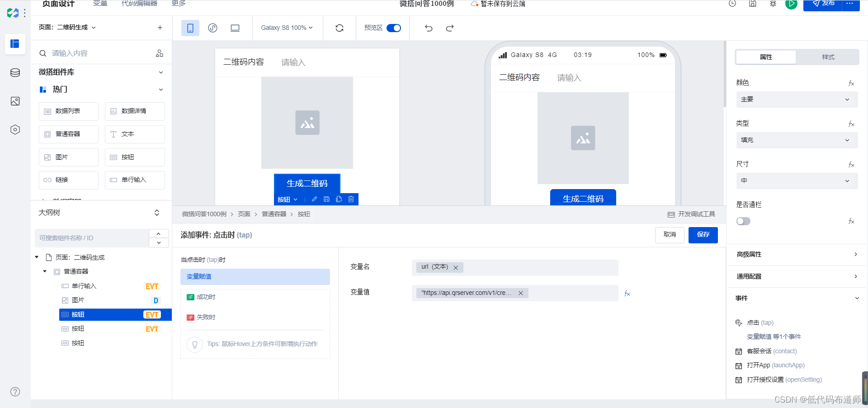Copy the selected button component

(339, 199)
